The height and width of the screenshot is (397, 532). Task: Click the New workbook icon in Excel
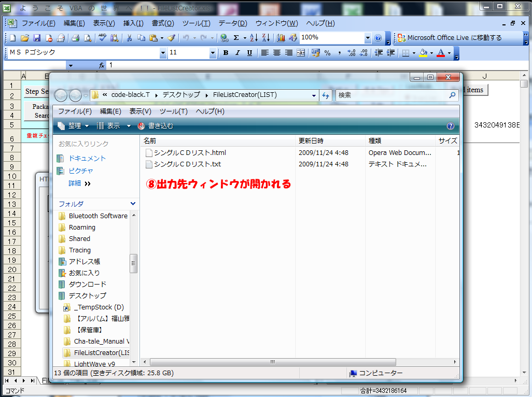point(12,38)
